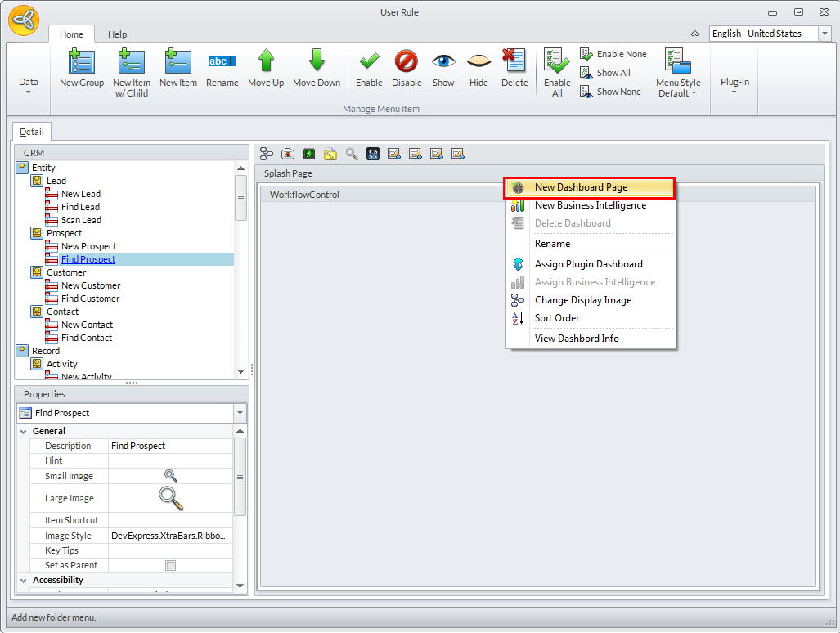Click the Disable menu item icon
Image resolution: width=840 pixels, height=633 pixels.
[x=407, y=62]
